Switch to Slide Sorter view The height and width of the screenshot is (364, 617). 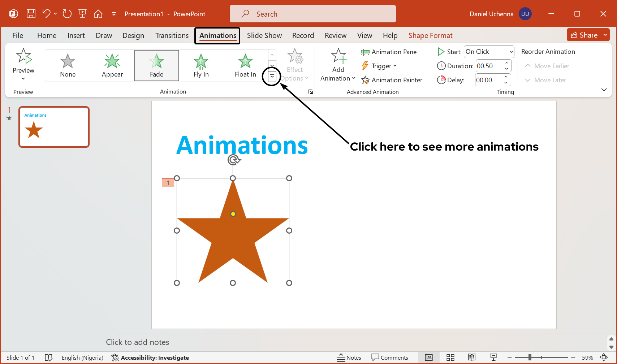pos(450,357)
